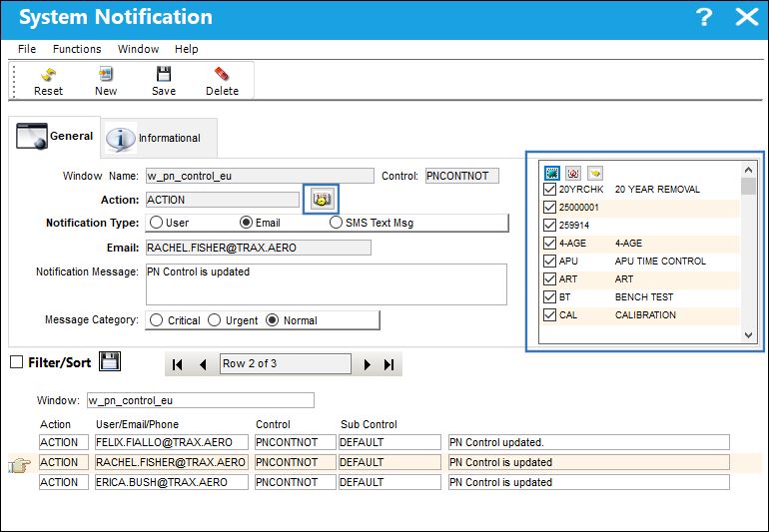Click the DEFAULT sub control in Erica's row
Screen dimensions: 769x532
[x=389, y=482]
